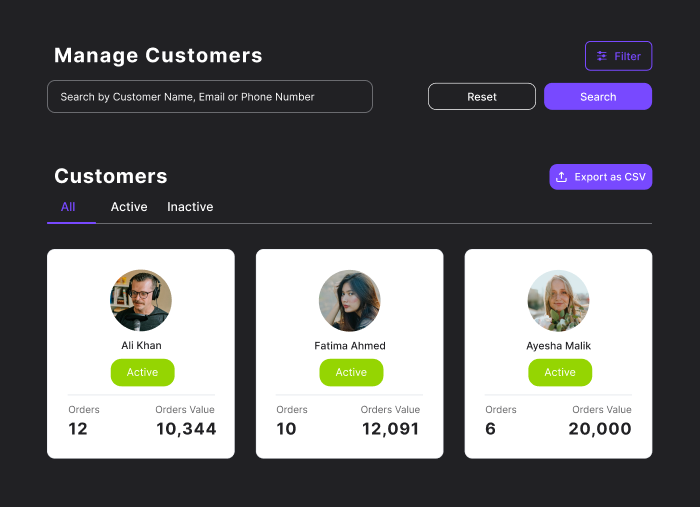Click Ali Khan's orders count 12
This screenshot has height=507, width=700.
(x=78, y=429)
